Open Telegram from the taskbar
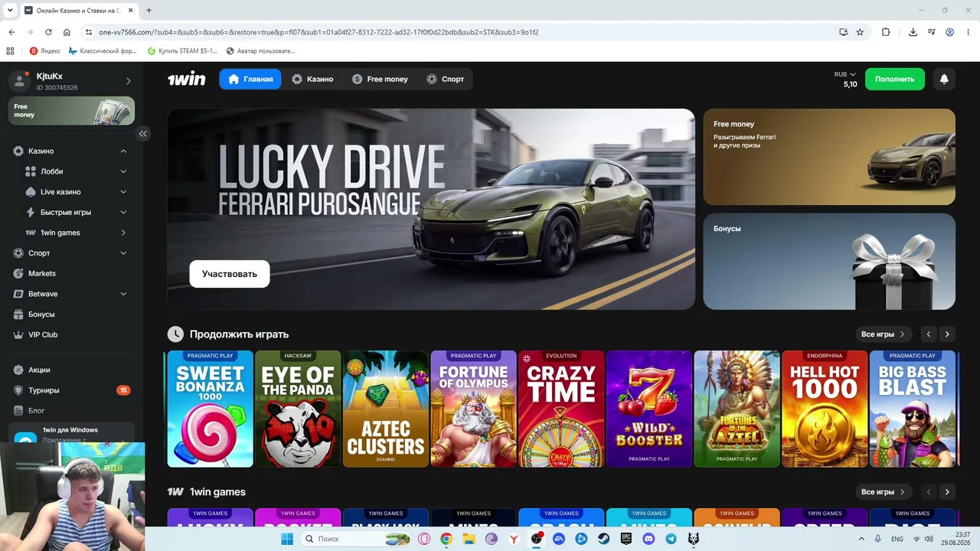Image resolution: width=980 pixels, height=551 pixels. [671, 539]
